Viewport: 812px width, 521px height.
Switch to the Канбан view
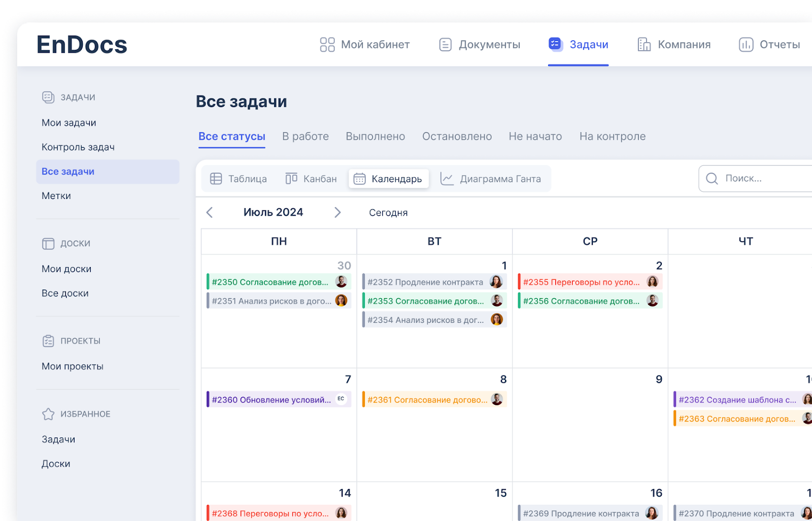311,179
